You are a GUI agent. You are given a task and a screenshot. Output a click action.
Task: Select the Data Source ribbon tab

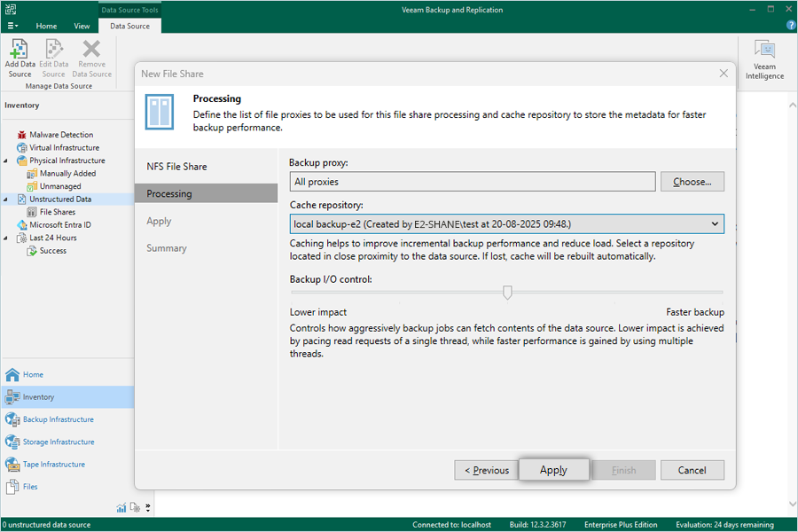tap(129, 26)
